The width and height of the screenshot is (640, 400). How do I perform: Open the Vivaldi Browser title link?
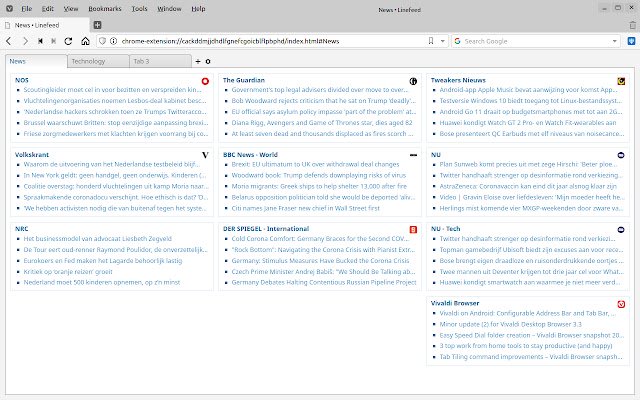(x=455, y=303)
